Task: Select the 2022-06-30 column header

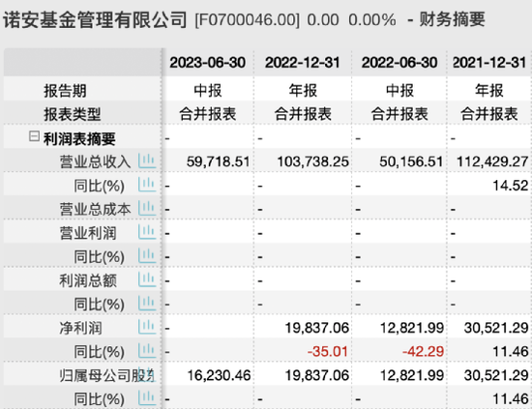Action: pos(399,63)
